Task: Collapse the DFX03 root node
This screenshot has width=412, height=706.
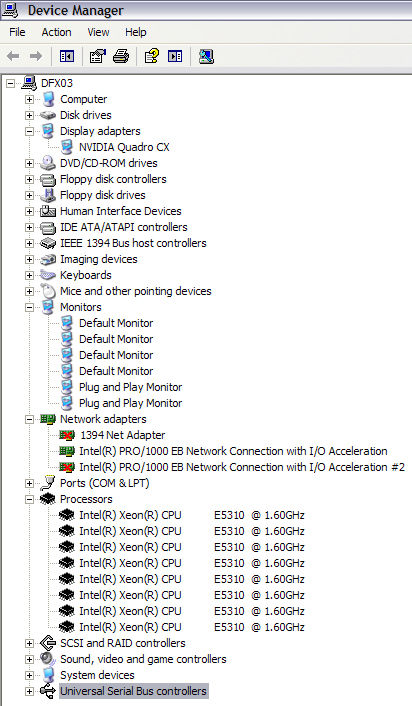Action: 10,83
